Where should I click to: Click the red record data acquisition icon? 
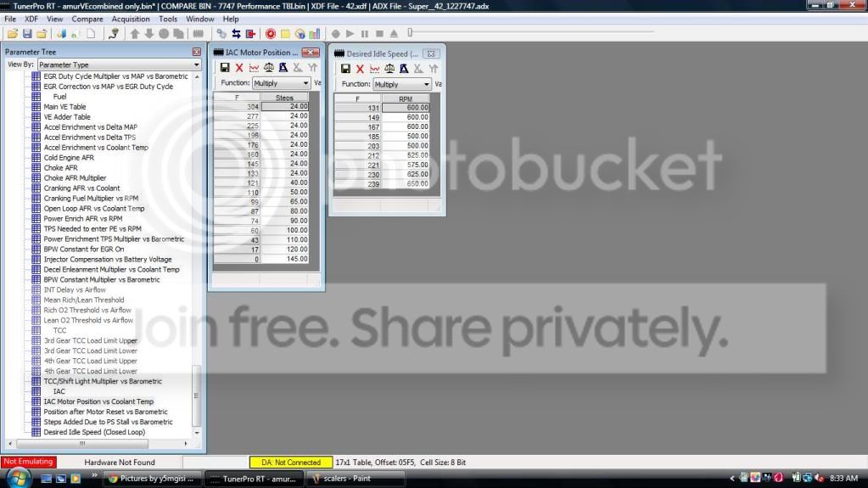click(270, 34)
